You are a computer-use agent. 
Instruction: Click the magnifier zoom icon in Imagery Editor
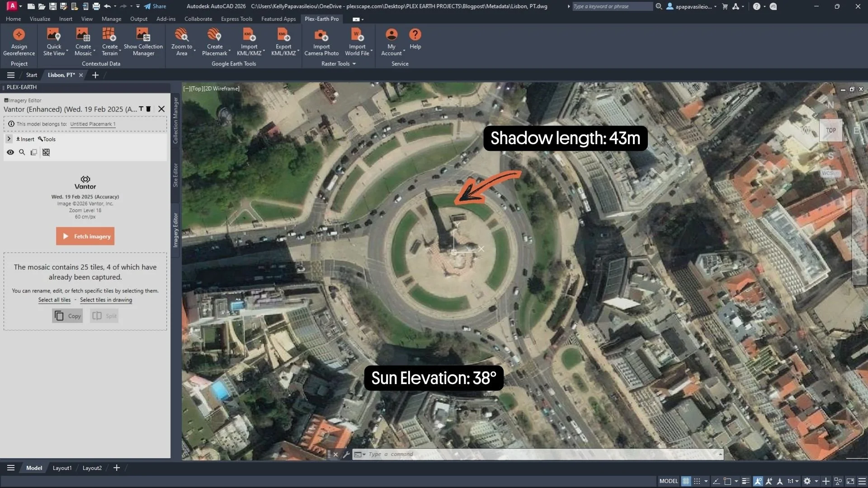coord(22,152)
